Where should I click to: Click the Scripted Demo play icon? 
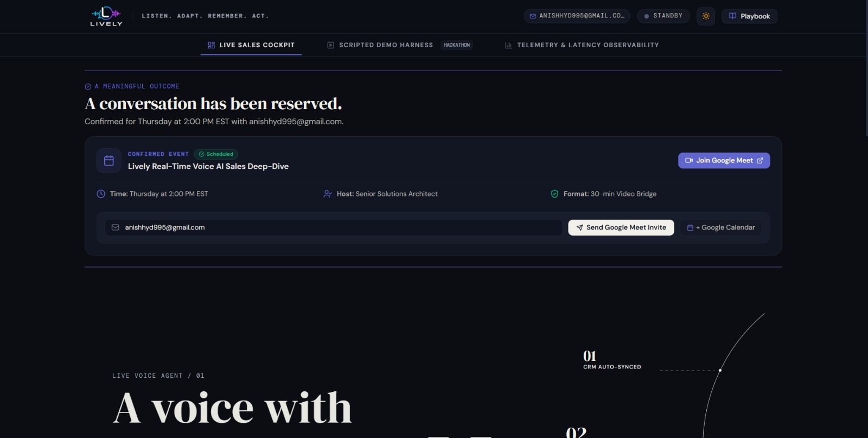331,45
